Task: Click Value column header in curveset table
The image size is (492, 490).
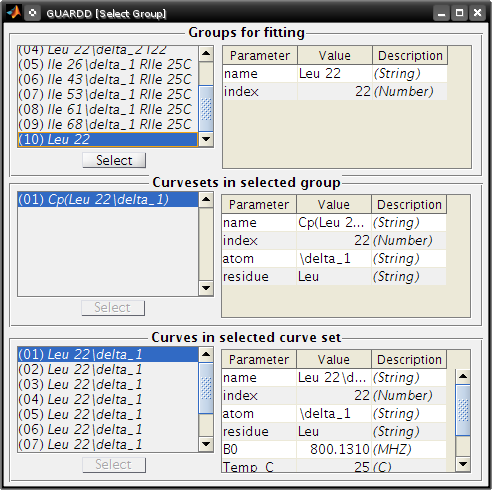Action: 334,204
